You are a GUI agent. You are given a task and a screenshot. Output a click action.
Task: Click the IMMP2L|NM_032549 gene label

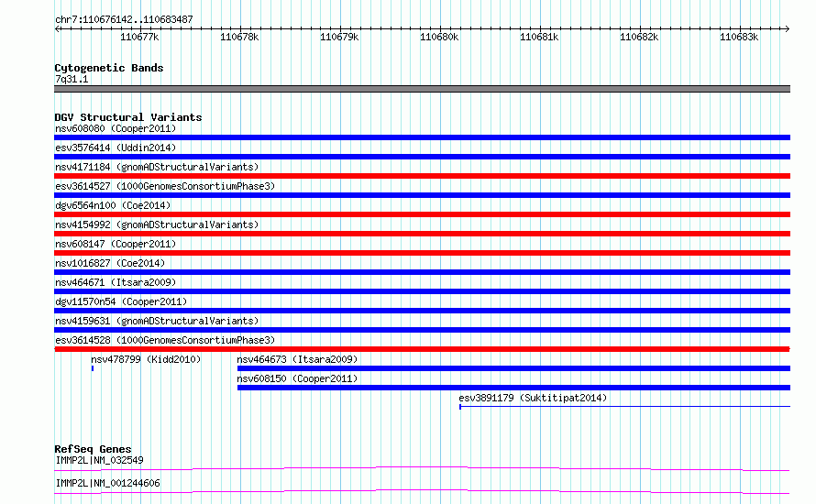[99, 460]
